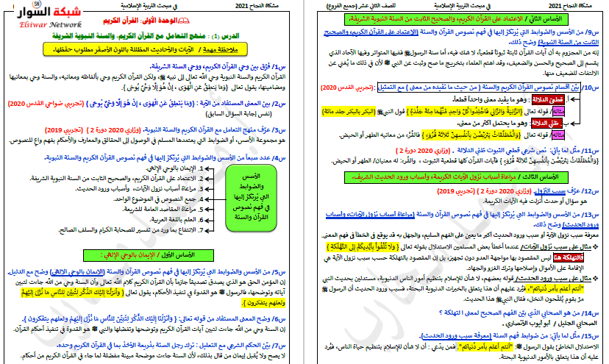Click red tag "(تجريبي القدس 2020)"
The height and width of the screenshot is (364, 609).
tap(347, 88)
